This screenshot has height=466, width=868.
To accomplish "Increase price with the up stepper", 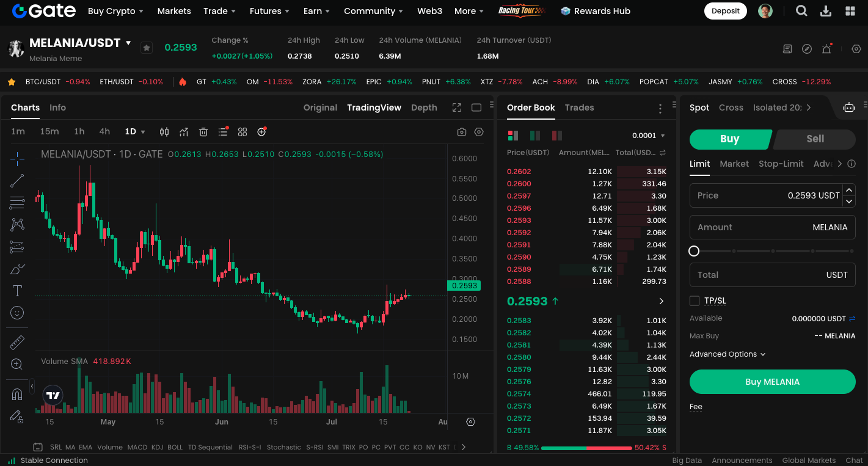I will 849,190.
